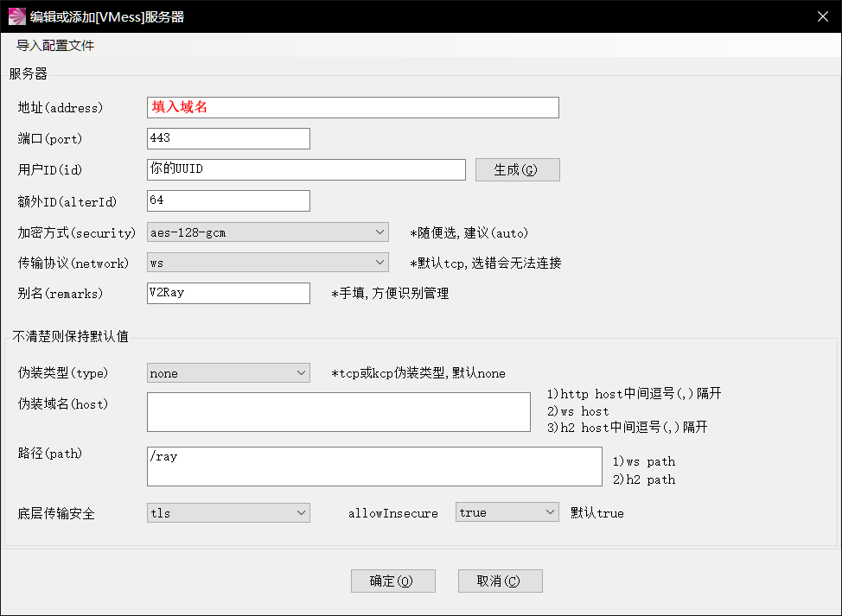Click the 不清楚则保持默认值 group heading
842x616 pixels.
click(x=70, y=337)
